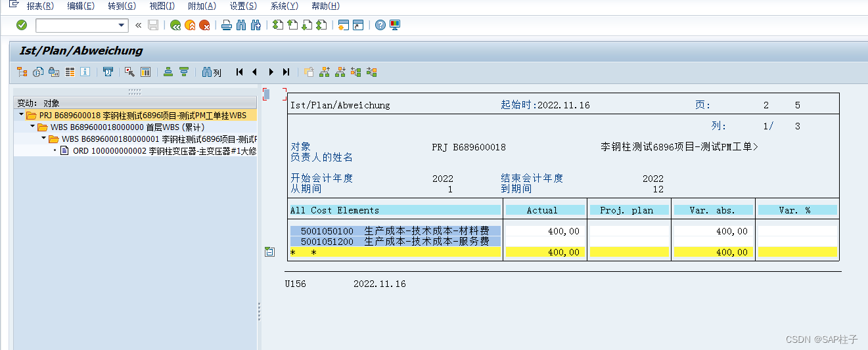Click the hierarchy level up icon
Screen dimensions: 868x350
tap(324, 72)
